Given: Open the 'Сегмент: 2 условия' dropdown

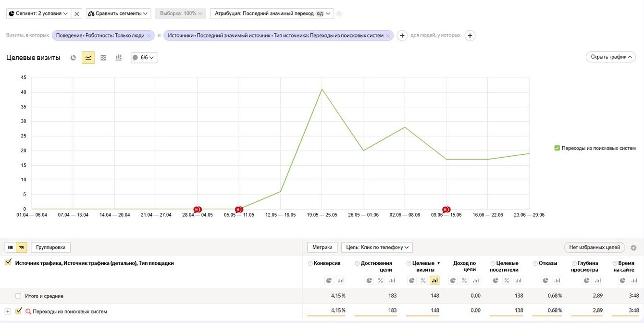Looking at the screenshot, I should pos(39,13).
